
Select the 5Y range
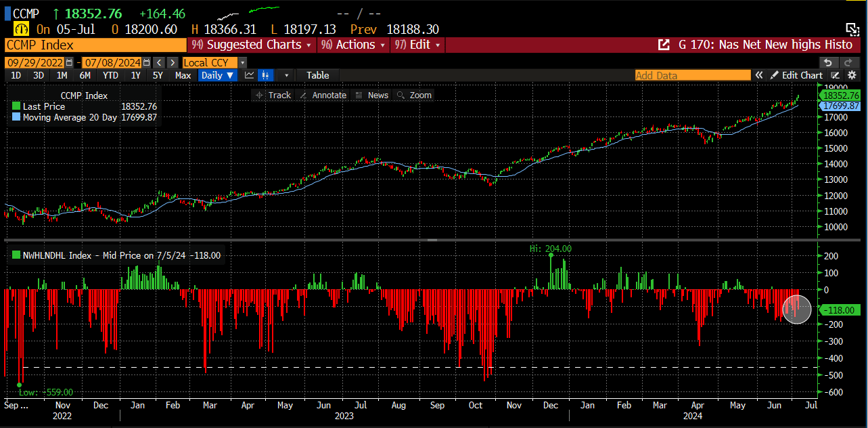click(x=158, y=75)
